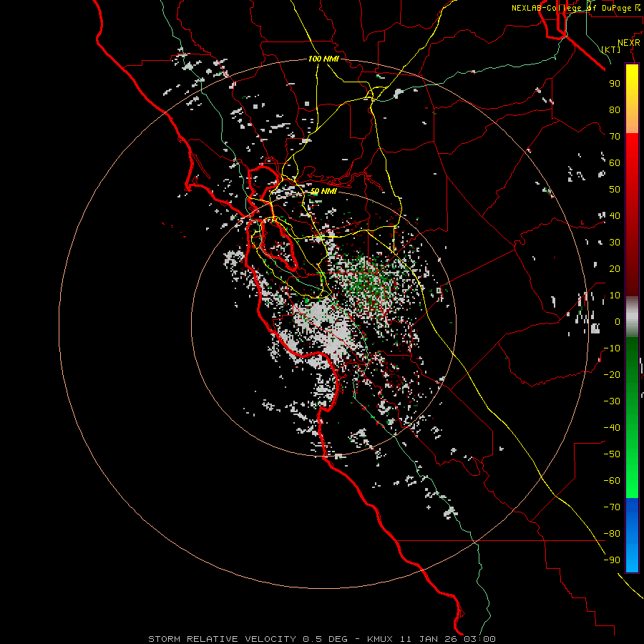This screenshot has width=644, height=644.
Task: Select the 80 value on the velocity scale
Action: (x=615, y=109)
